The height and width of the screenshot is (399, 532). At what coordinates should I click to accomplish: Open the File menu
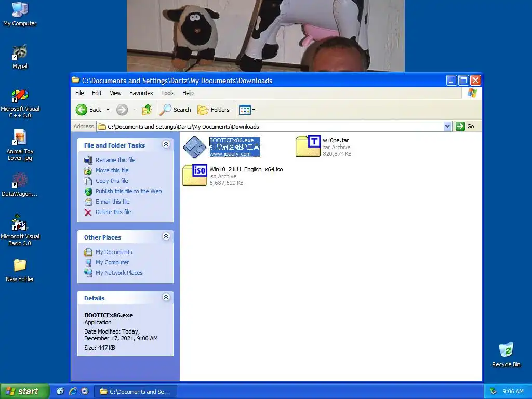tap(79, 93)
